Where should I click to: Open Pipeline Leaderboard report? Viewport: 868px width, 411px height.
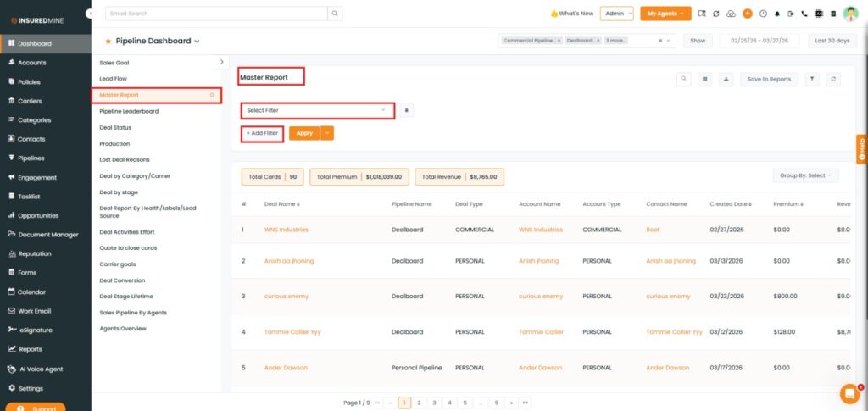pyautogui.click(x=129, y=111)
